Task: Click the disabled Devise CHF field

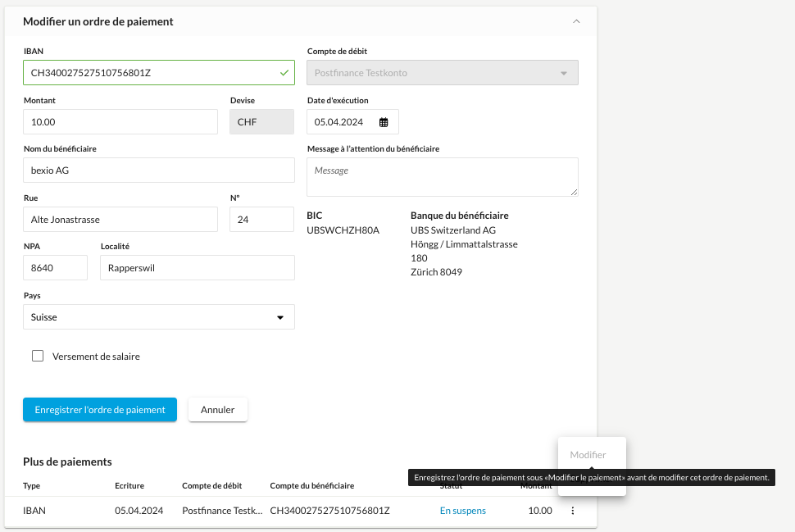Action: click(261, 121)
